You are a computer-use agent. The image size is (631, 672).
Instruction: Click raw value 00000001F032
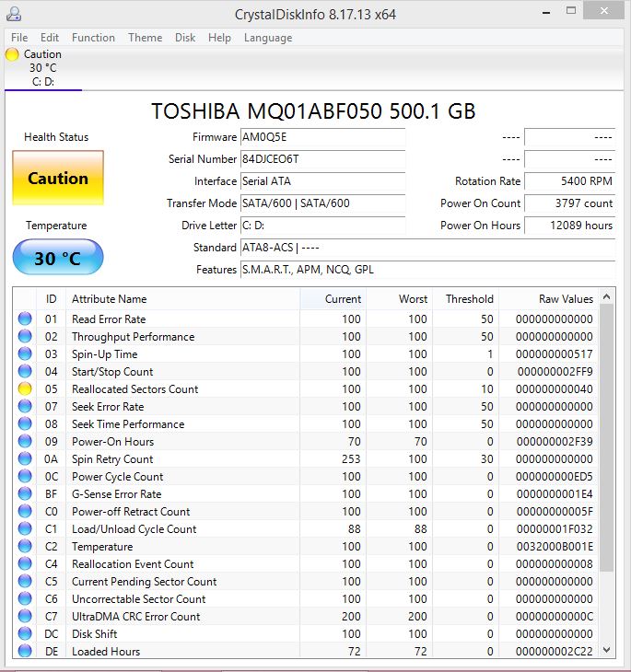pos(555,529)
